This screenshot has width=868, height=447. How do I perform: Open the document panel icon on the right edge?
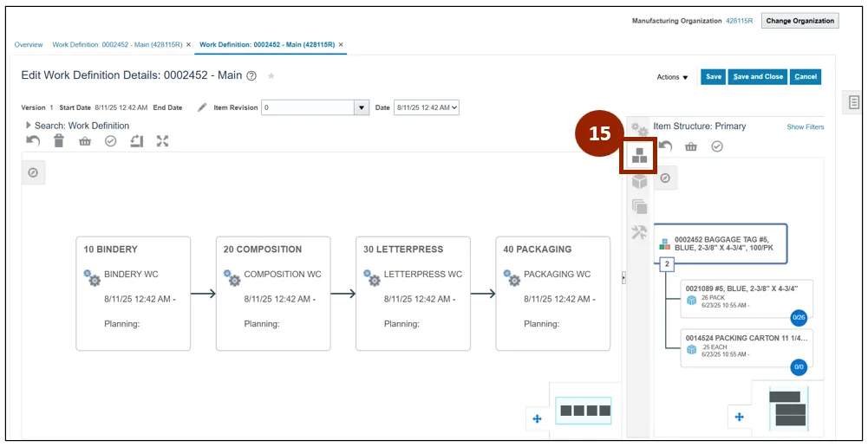[853, 102]
